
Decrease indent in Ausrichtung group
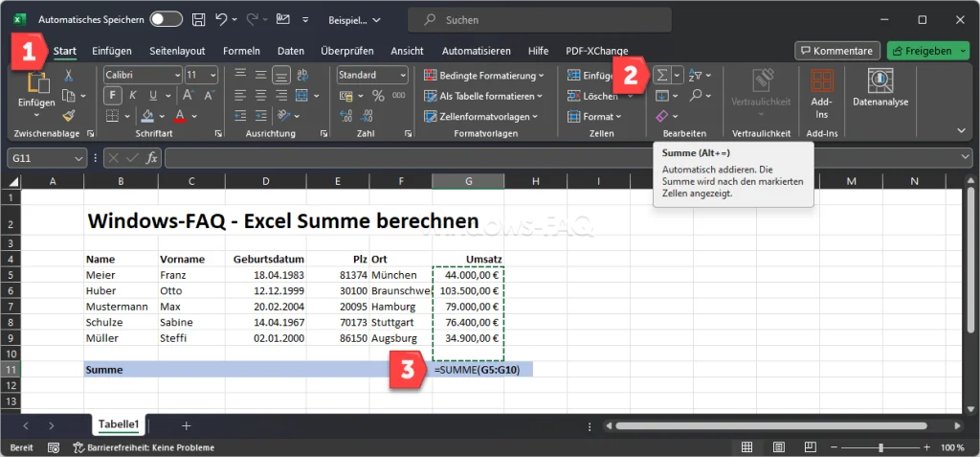[x=240, y=116]
